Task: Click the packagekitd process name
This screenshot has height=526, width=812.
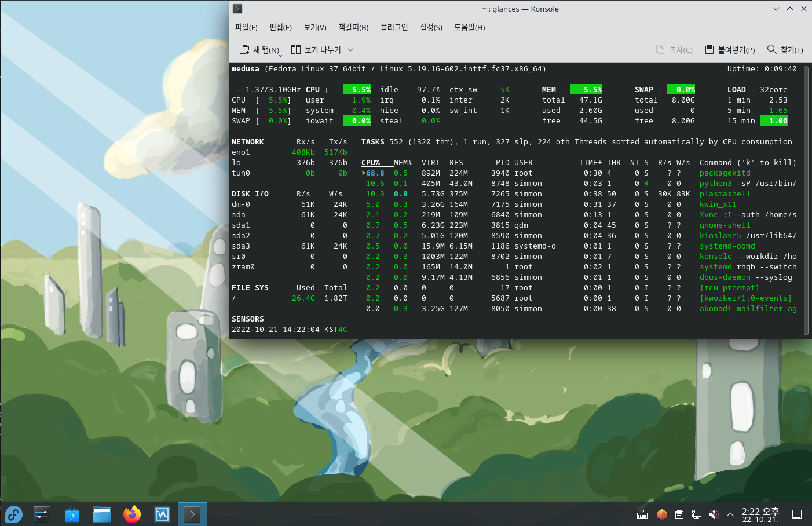Action: coord(725,173)
